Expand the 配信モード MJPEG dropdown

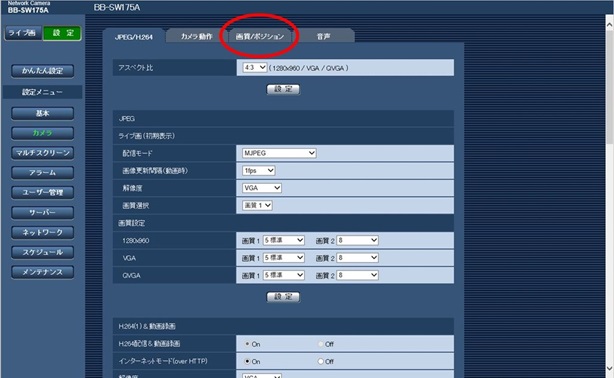pyautogui.click(x=279, y=153)
